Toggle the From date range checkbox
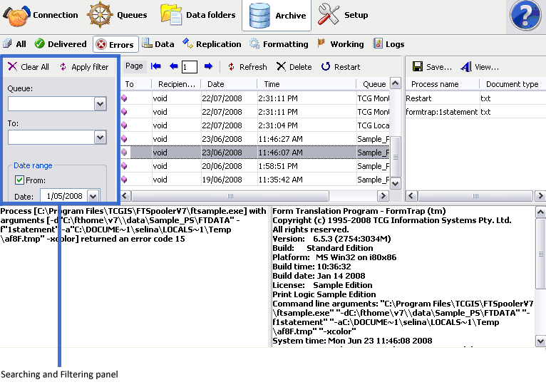546x392 pixels. tap(20, 180)
